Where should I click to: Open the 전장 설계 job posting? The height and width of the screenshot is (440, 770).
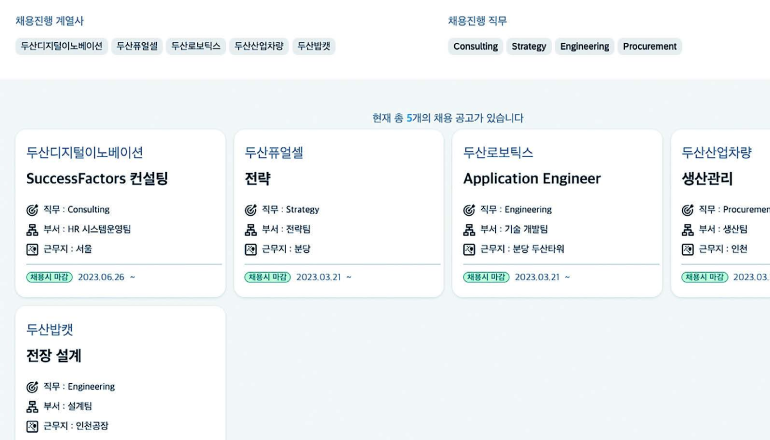[x=54, y=355]
